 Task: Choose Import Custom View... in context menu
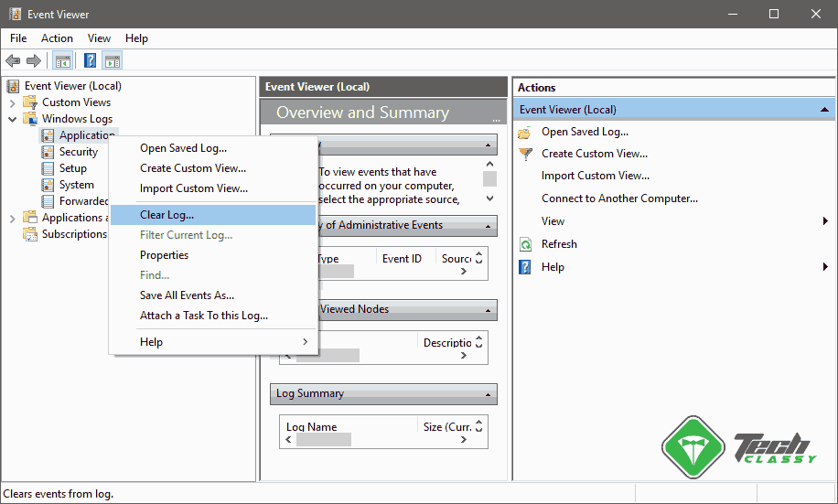[213, 188]
